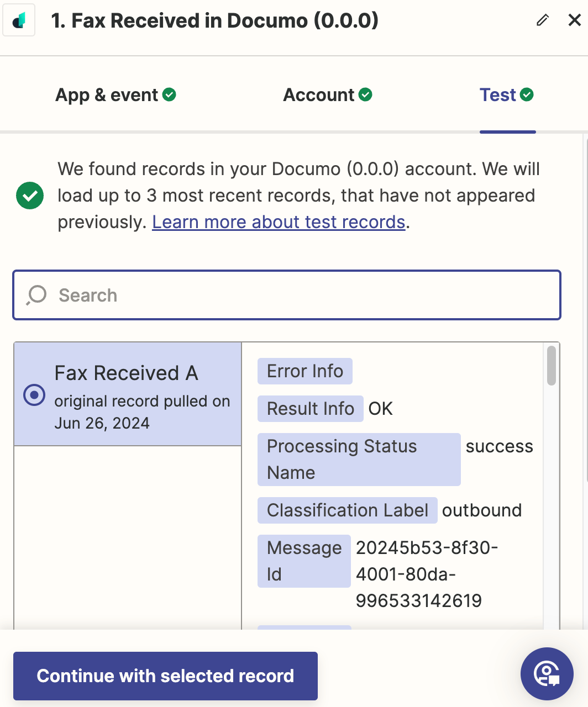Image resolution: width=588 pixels, height=707 pixels.
Task: Click the Test tab green checkmark
Action: (527, 95)
